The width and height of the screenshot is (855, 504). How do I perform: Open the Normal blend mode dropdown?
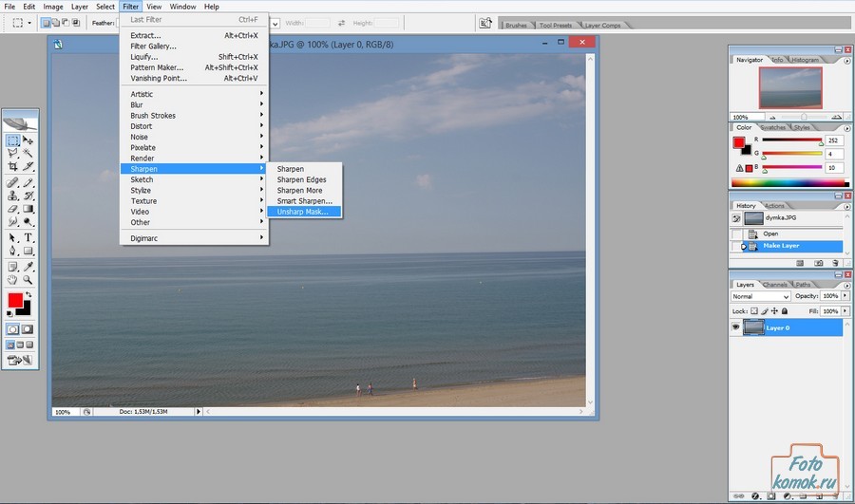click(760, 297)
